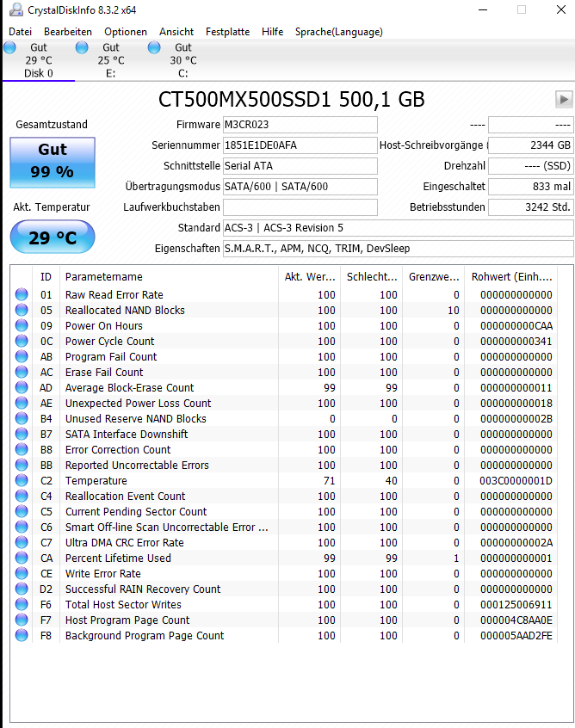Click the Betriebsstunden 3242 Std. value
This screenshot has height=728, width=575.
(531, 207)
